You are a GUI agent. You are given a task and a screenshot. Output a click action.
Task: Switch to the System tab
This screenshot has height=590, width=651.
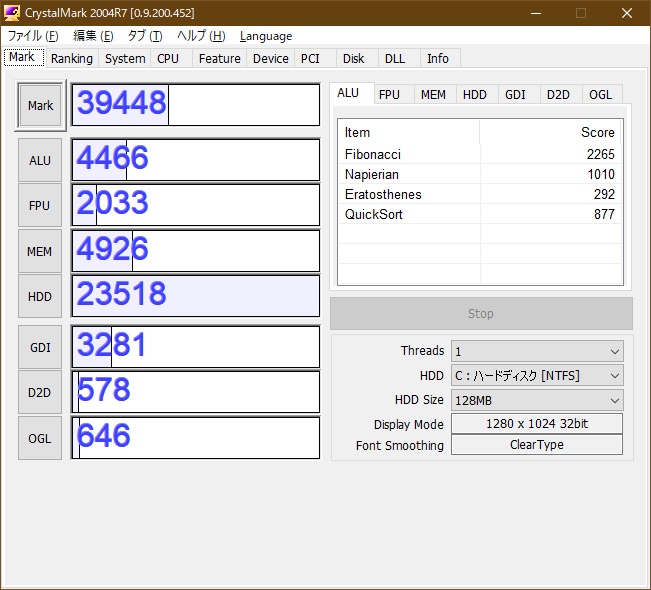[x=125, y=59]
